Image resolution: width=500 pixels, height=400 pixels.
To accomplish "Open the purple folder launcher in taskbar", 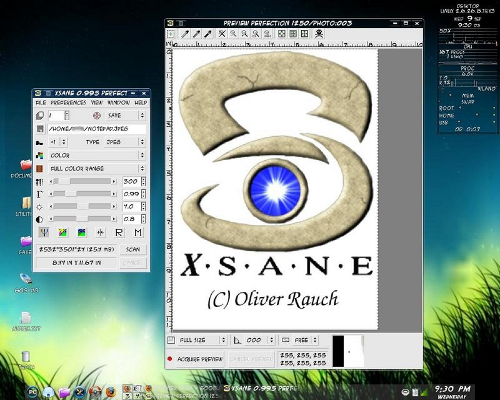I will pos(64,392).
